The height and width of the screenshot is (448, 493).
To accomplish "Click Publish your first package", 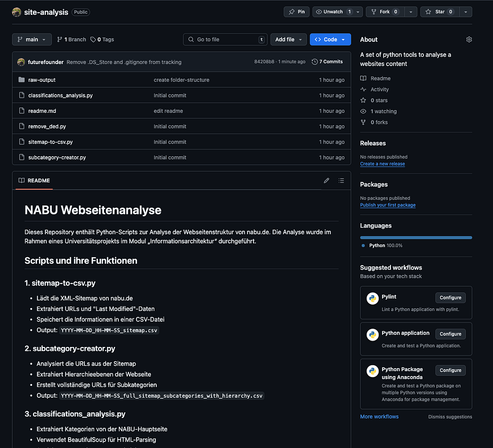I will click(x=387, y=205).
